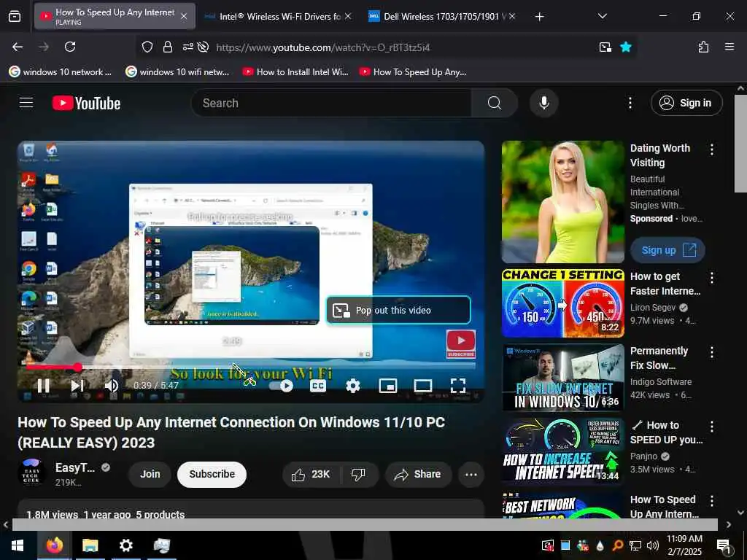Open Firefox View icon
747x560 pixels.
[x=15, y=17]
